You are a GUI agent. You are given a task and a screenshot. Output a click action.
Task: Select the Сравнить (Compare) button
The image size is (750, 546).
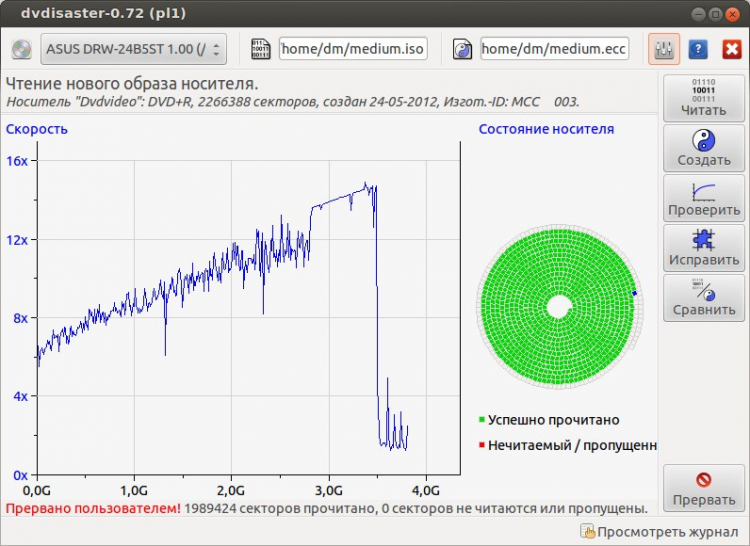(x=704, y=297)
